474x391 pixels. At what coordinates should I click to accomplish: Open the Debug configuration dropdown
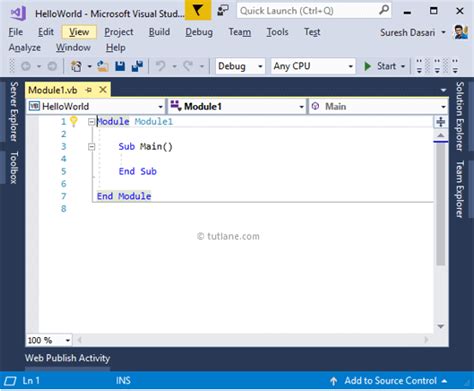[x=260, y=66]
